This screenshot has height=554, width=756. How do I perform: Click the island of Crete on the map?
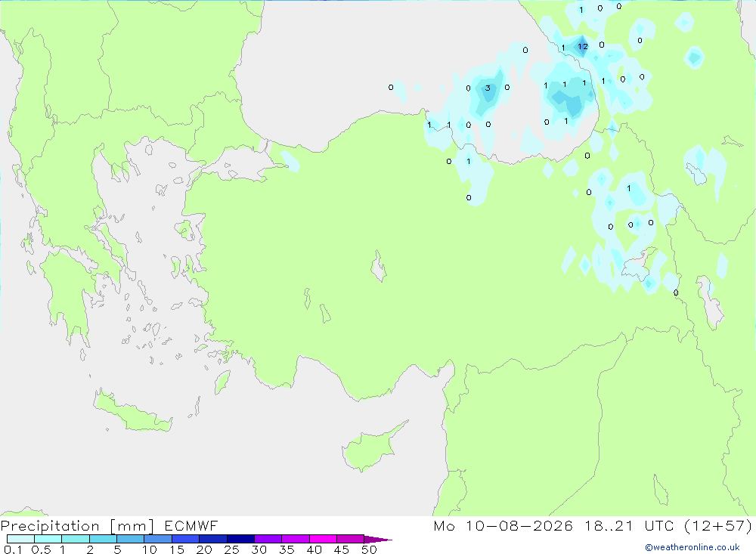click(x=132, y=411)
